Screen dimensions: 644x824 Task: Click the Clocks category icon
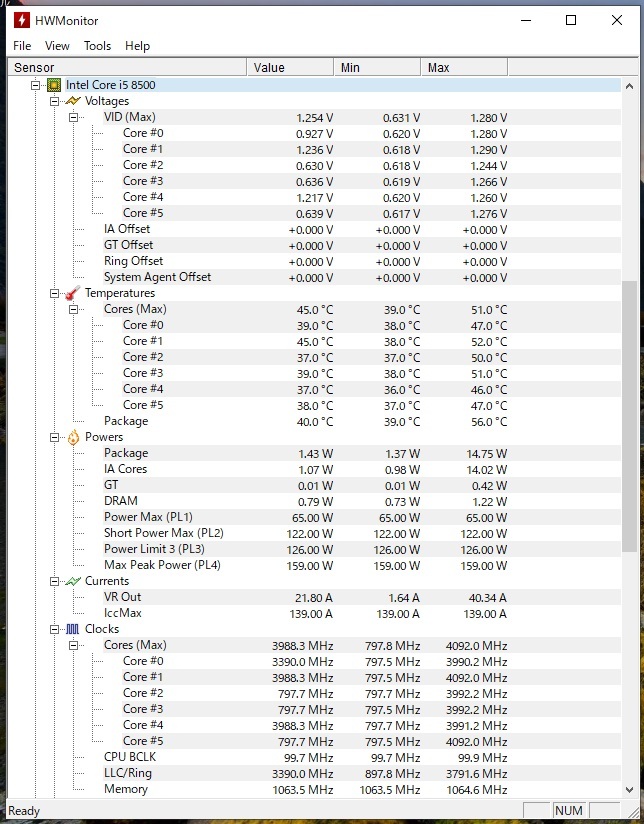coord(73,629)
